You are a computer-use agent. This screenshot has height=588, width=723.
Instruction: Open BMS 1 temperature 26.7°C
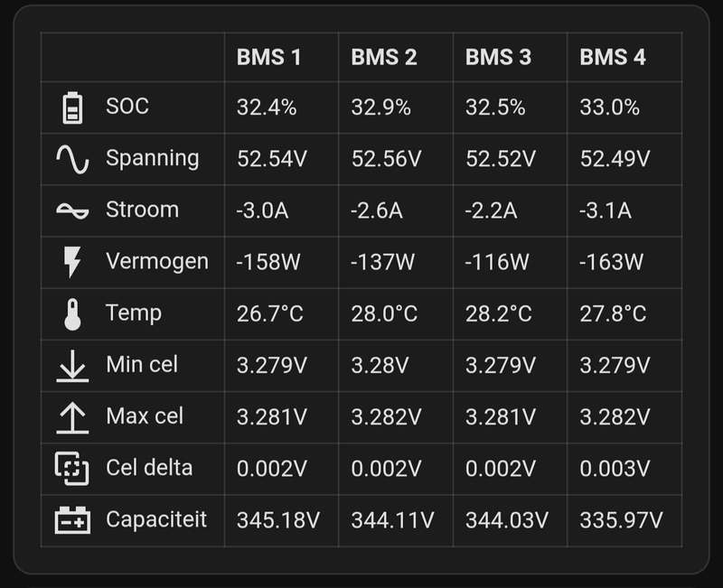[x=270, y=314]
